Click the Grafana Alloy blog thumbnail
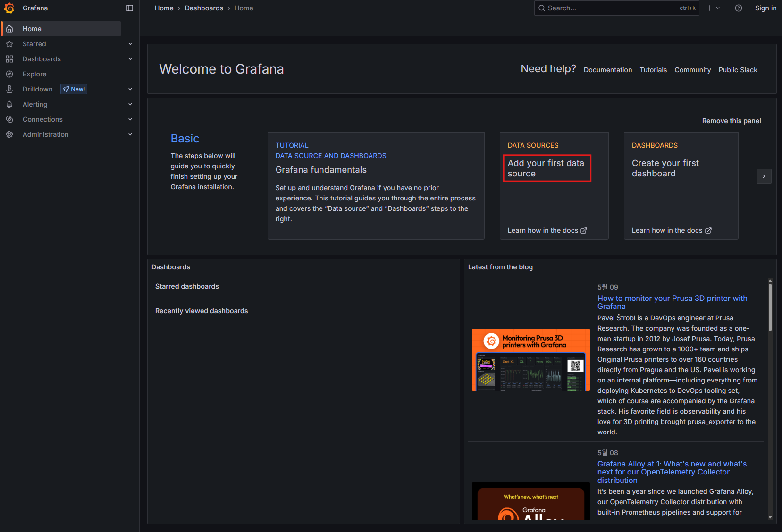The width and height of the screenshot is (782, 532). [x=531, y=501]
